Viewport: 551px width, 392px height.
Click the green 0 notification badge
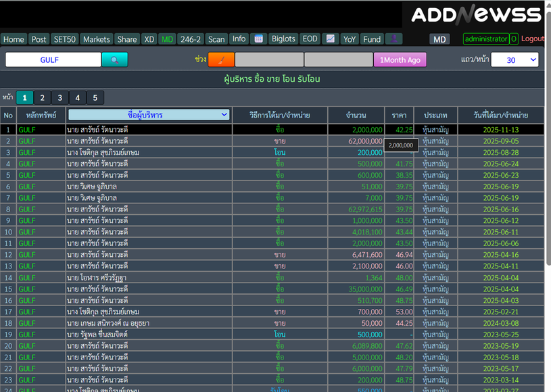click(514, 39)
